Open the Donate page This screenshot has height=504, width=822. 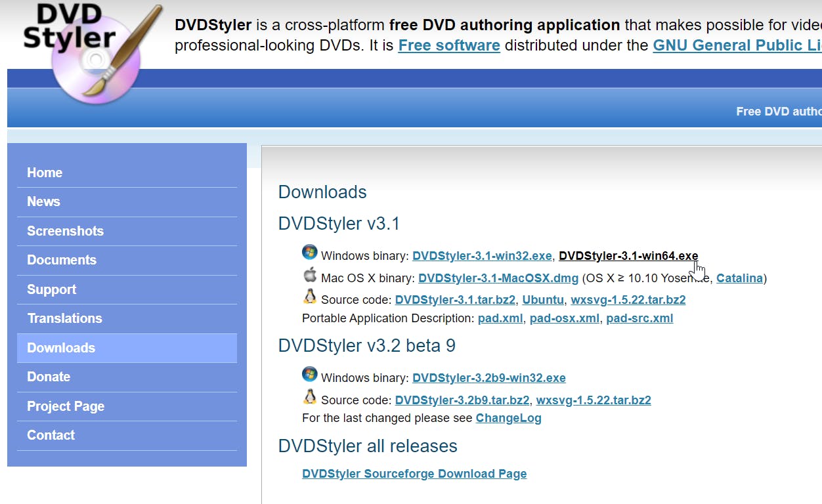[127, 377]
